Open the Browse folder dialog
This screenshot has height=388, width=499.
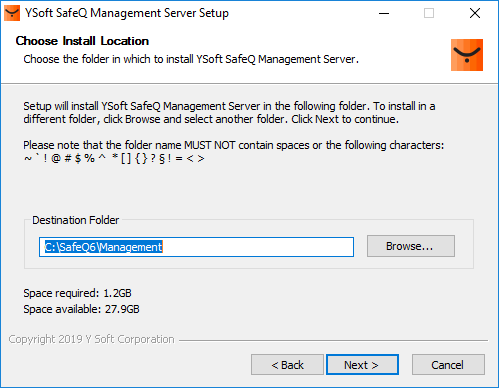pos(411,246)
